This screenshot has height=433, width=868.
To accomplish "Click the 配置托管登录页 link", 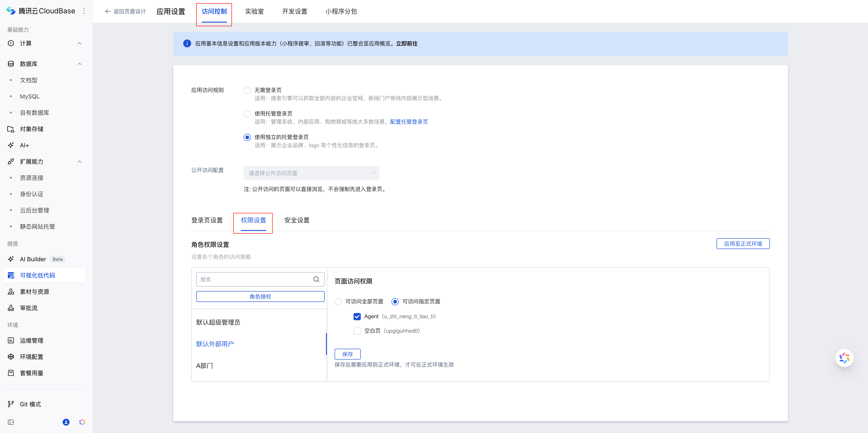I will point(409,122).
